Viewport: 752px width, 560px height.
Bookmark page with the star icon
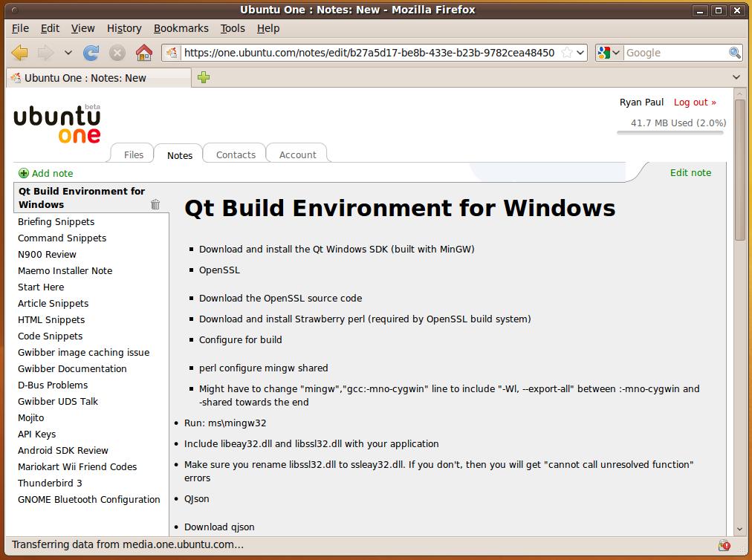pos(567,53)
